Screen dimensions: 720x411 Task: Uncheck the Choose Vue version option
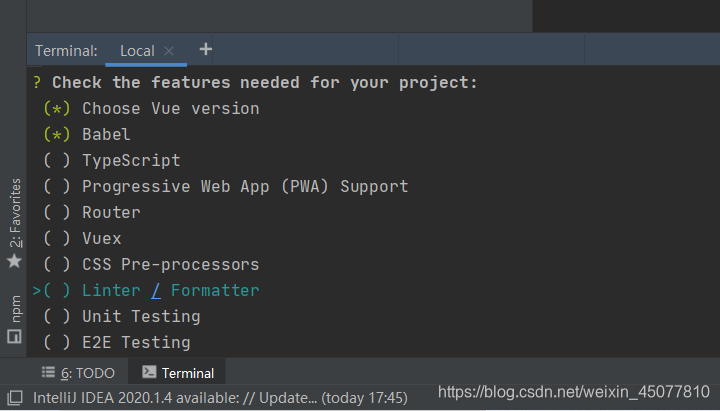pyautogui.click(x=57, y=108)
